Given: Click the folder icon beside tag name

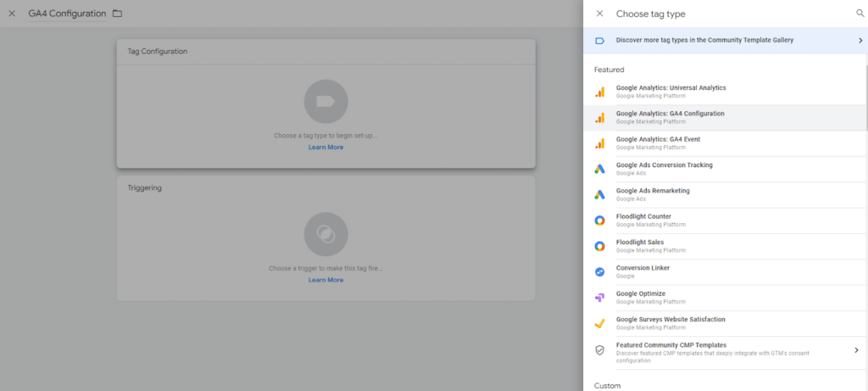Looking at the screenshot, I should coord(117,14).
